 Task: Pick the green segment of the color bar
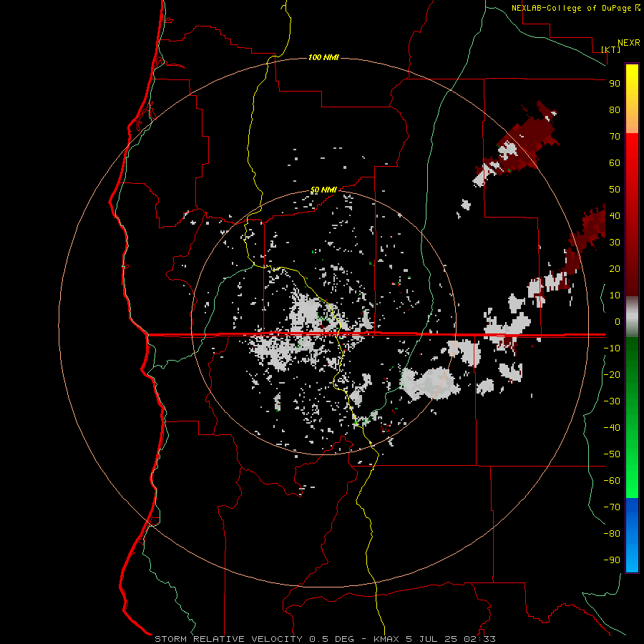(x=632, y=418)
